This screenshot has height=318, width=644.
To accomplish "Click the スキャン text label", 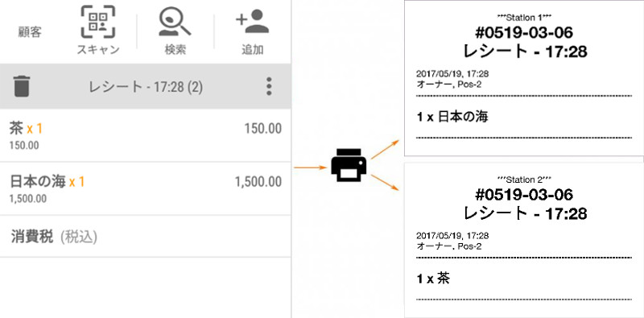I will (98, 50).
